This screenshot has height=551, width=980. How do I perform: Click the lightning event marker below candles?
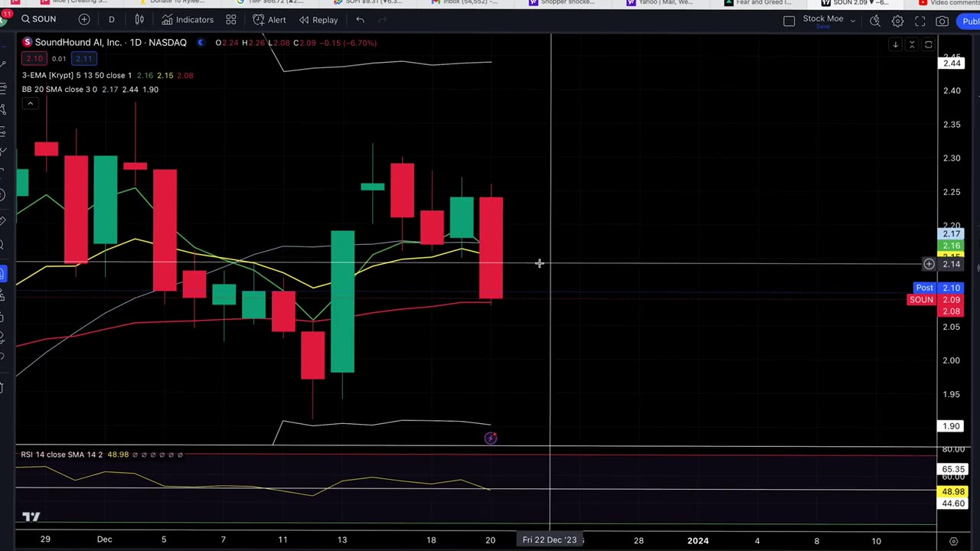(491, 439)
